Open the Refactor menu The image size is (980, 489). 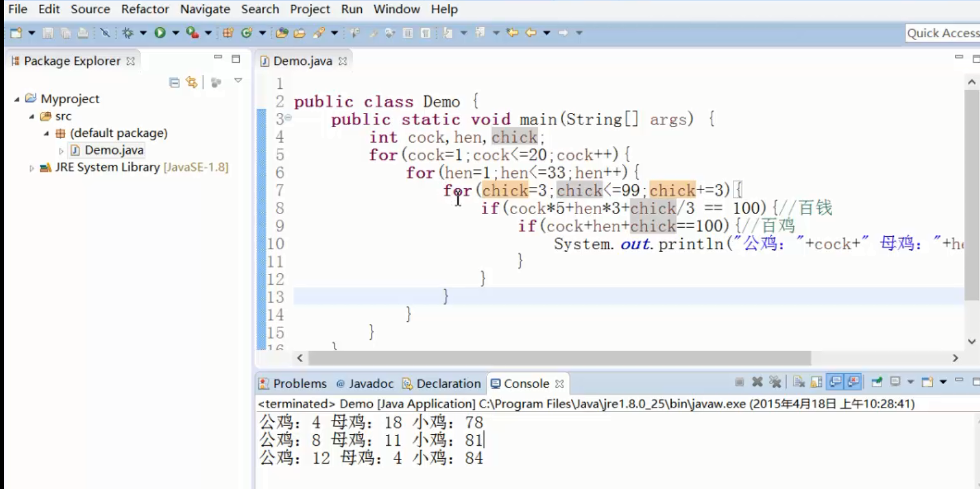click(x=145, y=9)
